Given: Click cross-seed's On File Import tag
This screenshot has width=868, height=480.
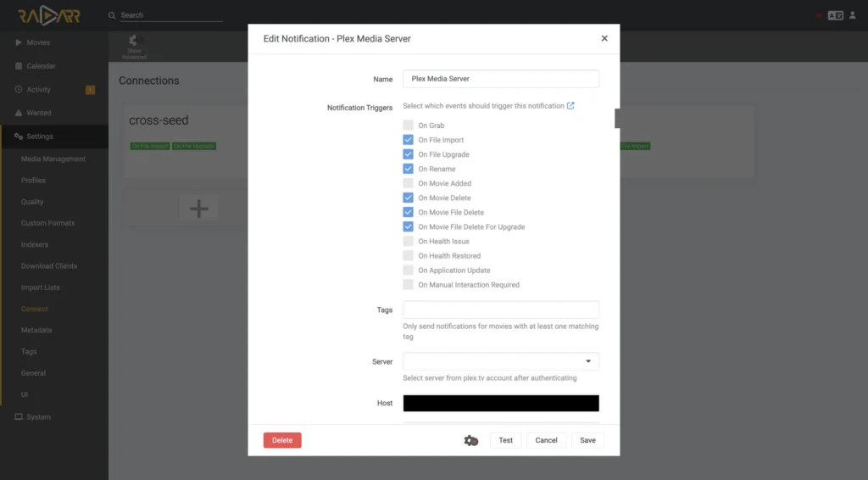Looking at the screenshot, I should (x=149, y=146).
